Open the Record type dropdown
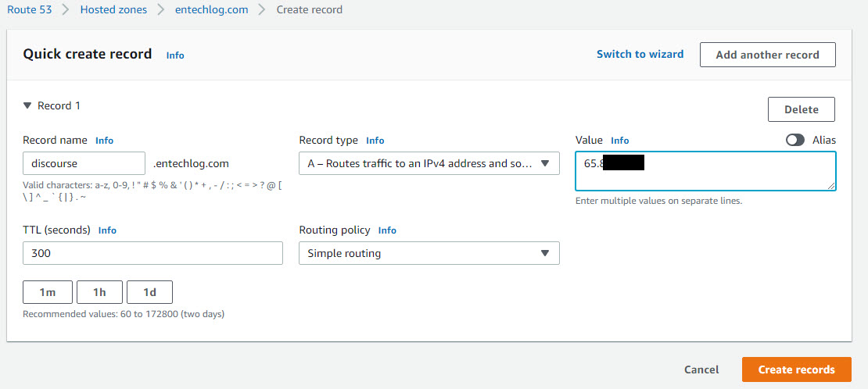 pyautogui.click(x=429, y=164)
